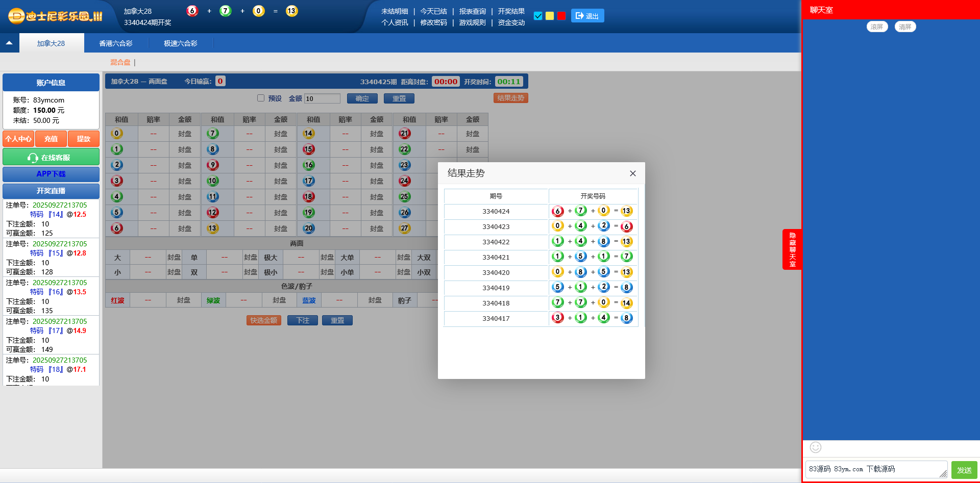This screenshot has height=483, width=980.
Task: Close the 结果走势 popup dialog
Action: 632,173
